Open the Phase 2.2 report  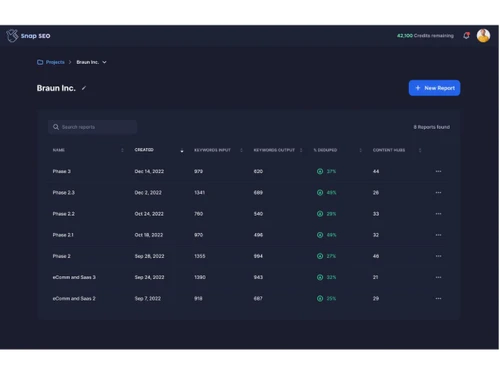64,214
